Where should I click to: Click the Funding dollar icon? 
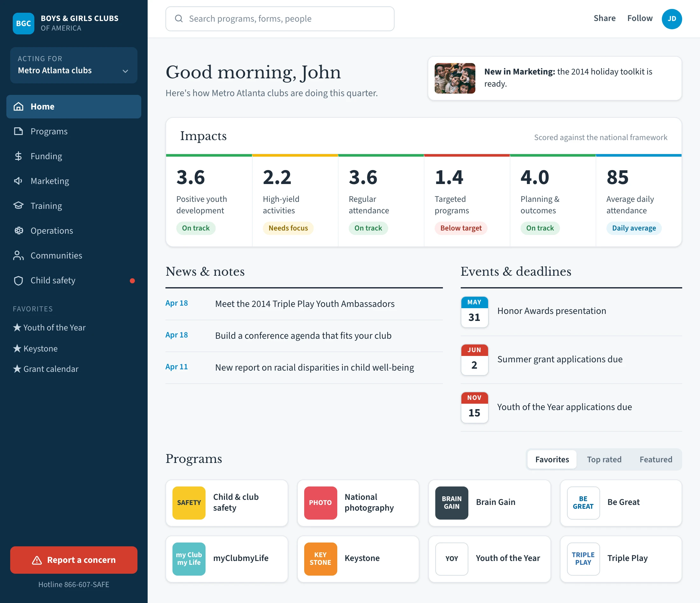(18, 156)
